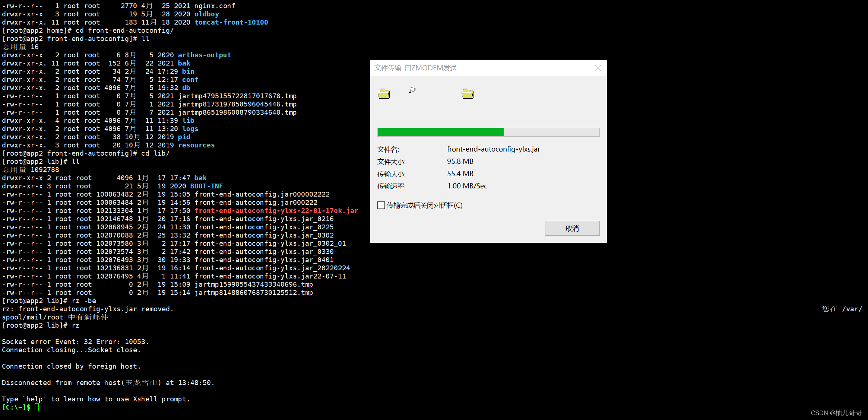Click the nginx.conf file name

[x=215, y=6]
